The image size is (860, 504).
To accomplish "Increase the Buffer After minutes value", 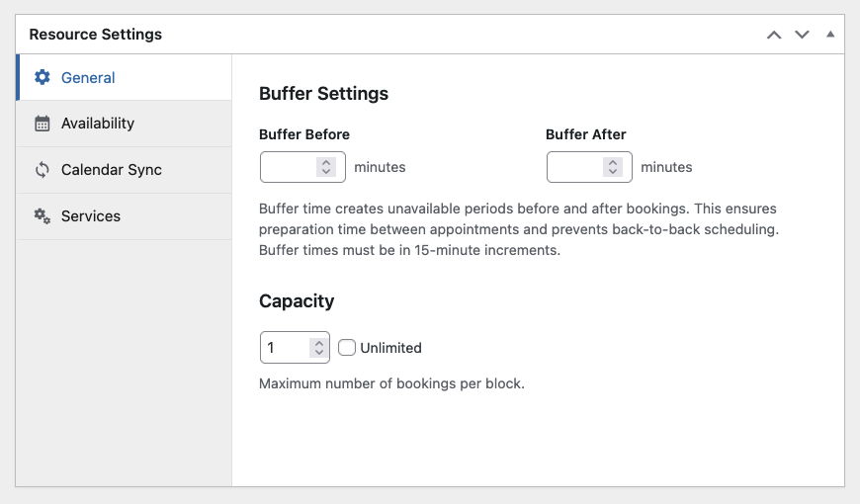I will coord(613,162).
